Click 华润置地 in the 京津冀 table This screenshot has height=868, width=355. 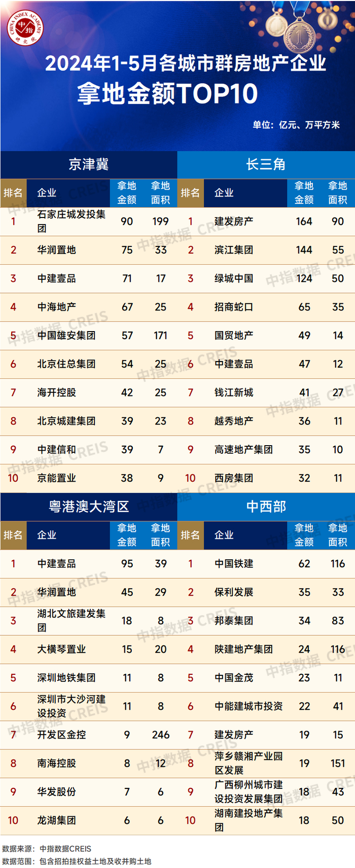click(56, 250)
